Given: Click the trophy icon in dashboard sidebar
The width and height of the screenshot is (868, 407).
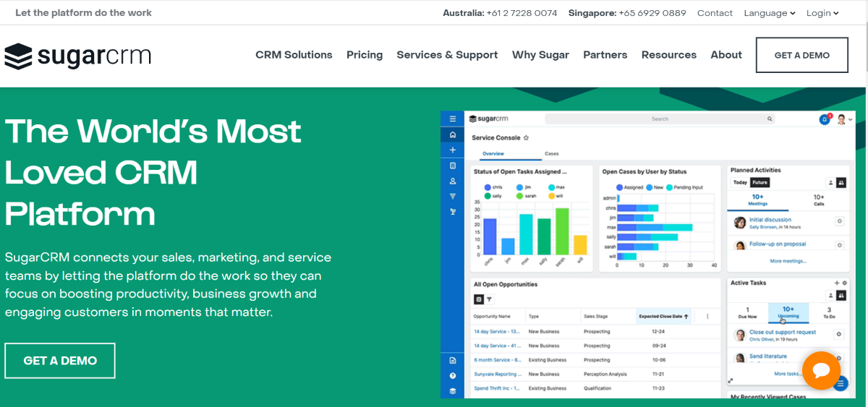Looking at the screenshot, I should coord(453,211).
